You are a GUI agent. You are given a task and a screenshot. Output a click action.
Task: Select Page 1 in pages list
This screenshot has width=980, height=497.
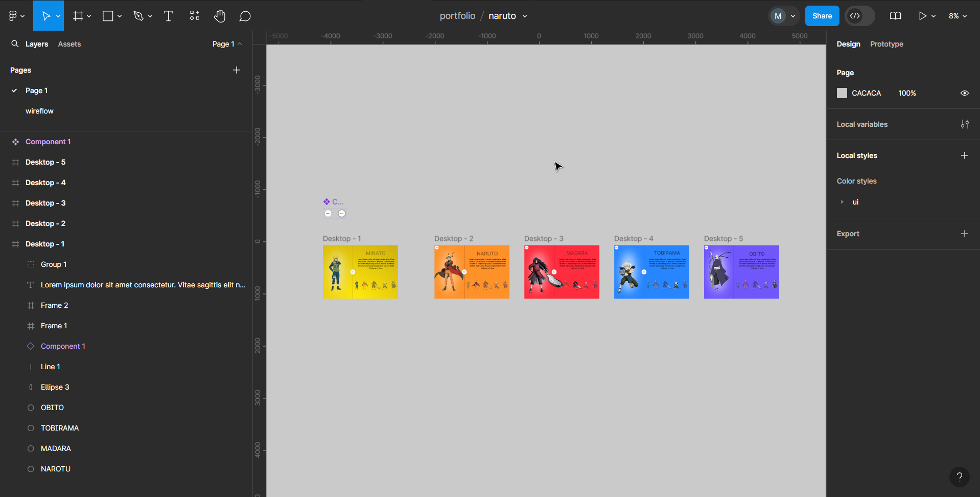(x=126, y=91)
